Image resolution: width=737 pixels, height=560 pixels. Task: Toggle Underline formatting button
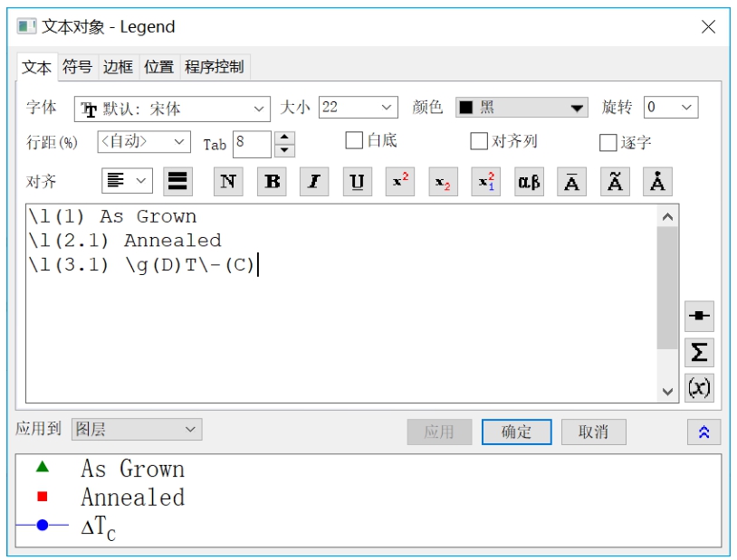(358, 182)
